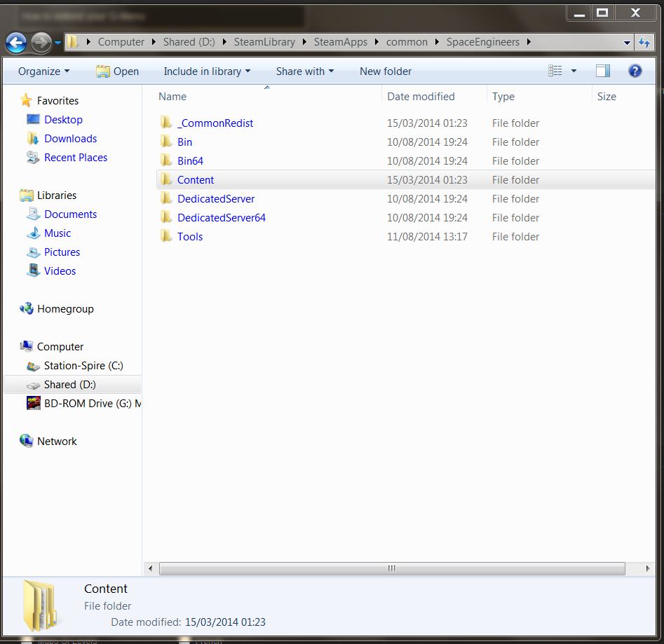Open the Share with menu
Image resolution: width=664 pixels, height=644 pixels.
305,71
